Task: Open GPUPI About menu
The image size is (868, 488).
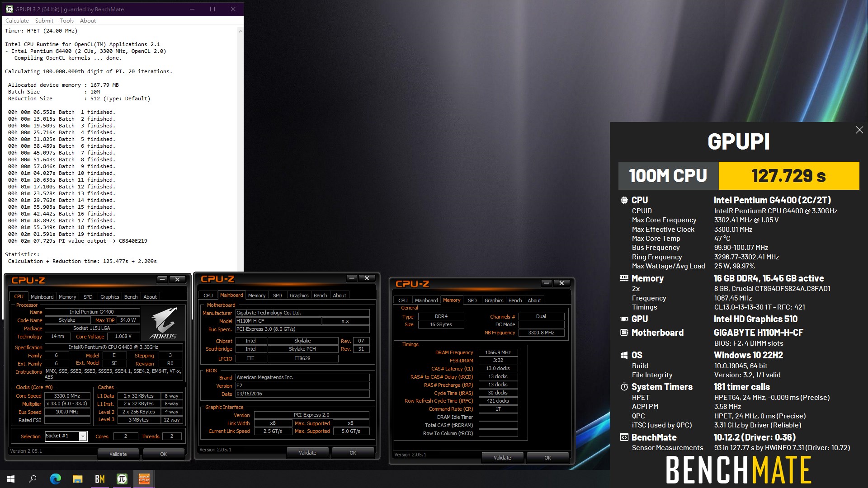Action: click(88, 21)
